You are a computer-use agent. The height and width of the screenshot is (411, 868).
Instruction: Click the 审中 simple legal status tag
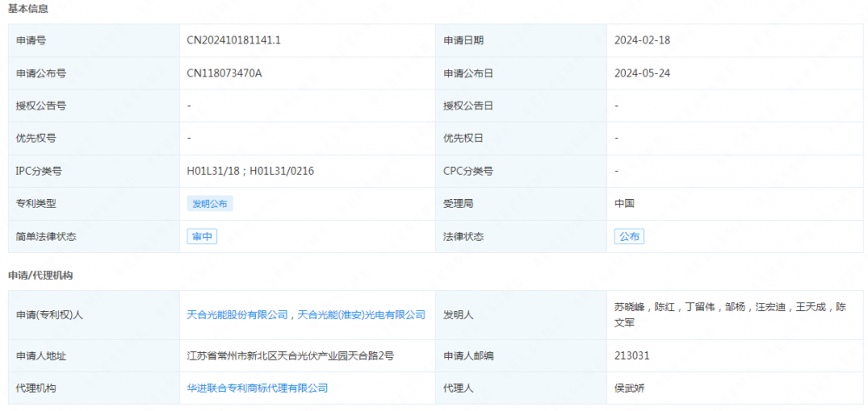point(201,236)
